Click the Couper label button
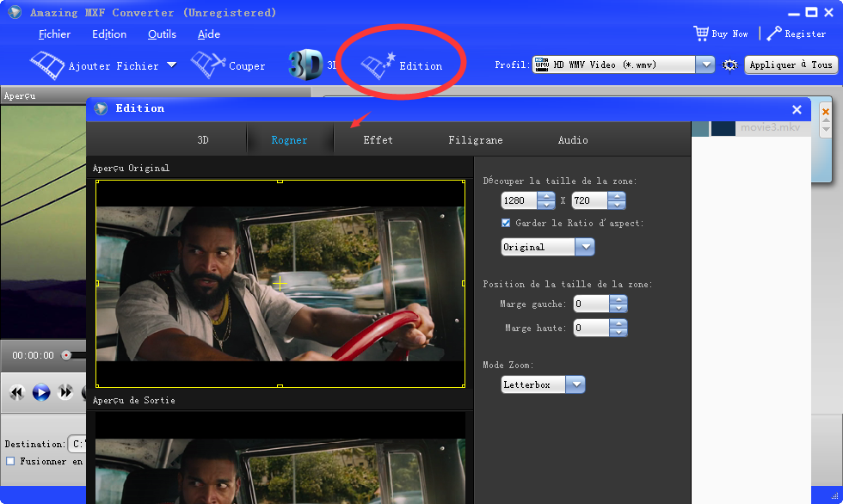843x504 pixels. click(247, 66)
